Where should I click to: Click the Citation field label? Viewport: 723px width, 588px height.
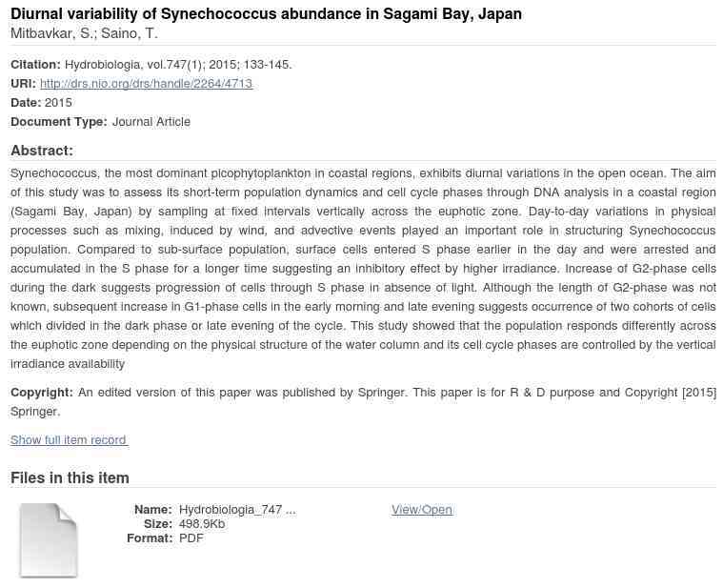pyautogui.click(x=35, y=65)
